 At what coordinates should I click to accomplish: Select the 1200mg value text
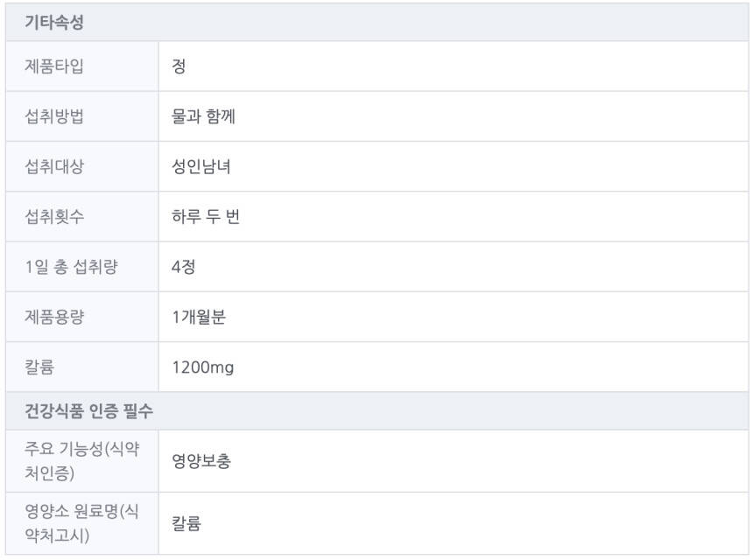203,367
